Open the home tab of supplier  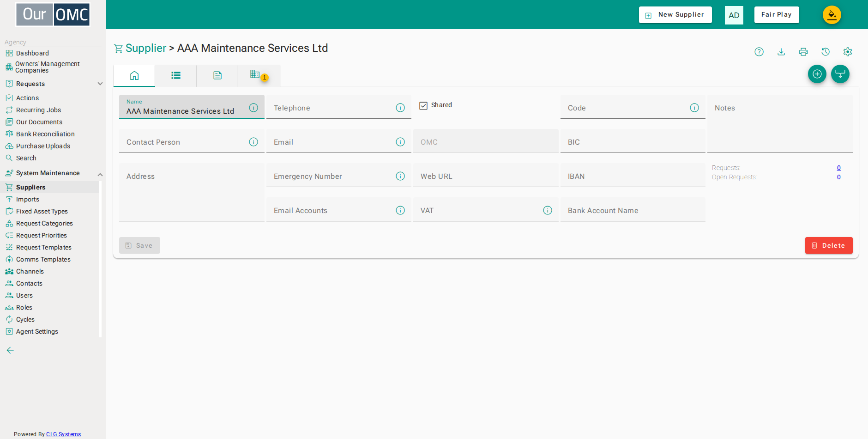tap(134, 75)
